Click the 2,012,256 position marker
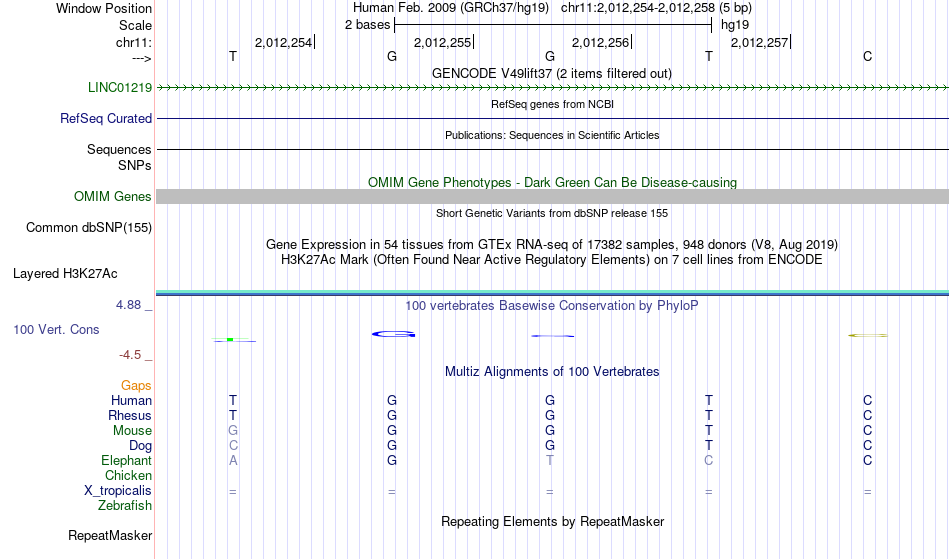The width and height of the screenshot is (950, 559). (602, 42)
